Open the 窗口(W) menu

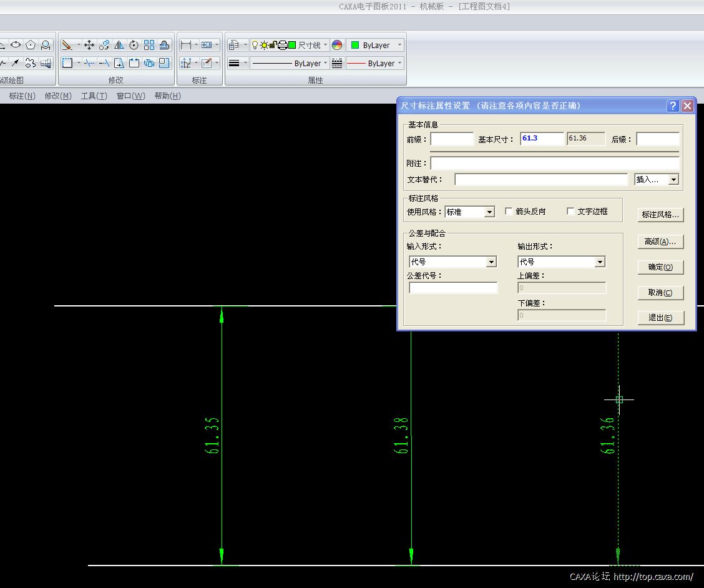point(130,96)
